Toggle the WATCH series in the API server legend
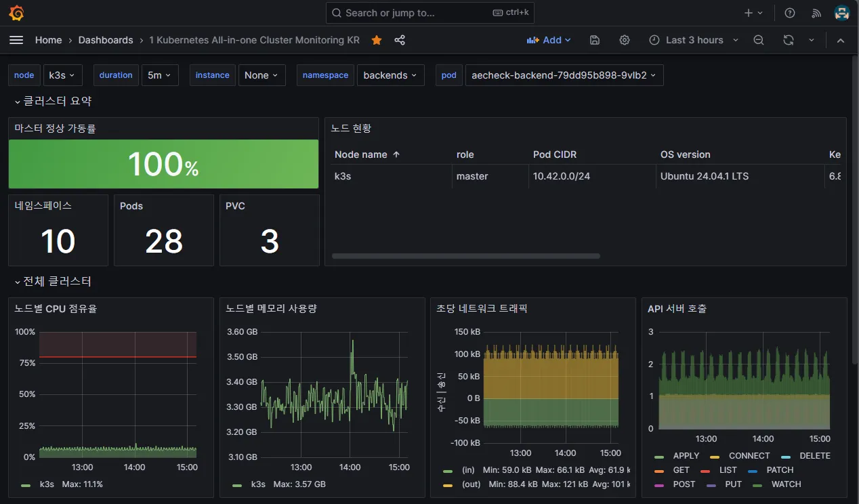 [786, 484]
